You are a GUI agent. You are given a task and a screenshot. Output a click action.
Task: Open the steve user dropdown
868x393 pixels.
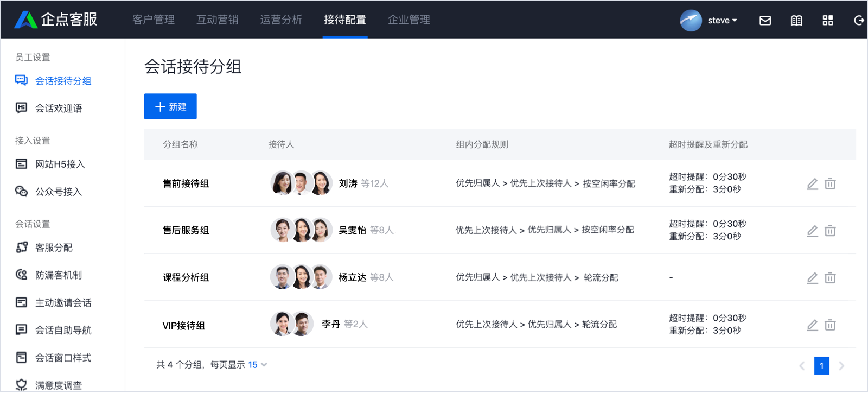coord(722,21)
